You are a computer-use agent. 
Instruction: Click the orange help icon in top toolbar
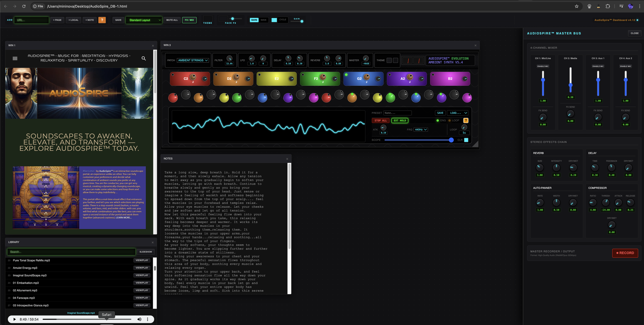click(x=102, y=20)
